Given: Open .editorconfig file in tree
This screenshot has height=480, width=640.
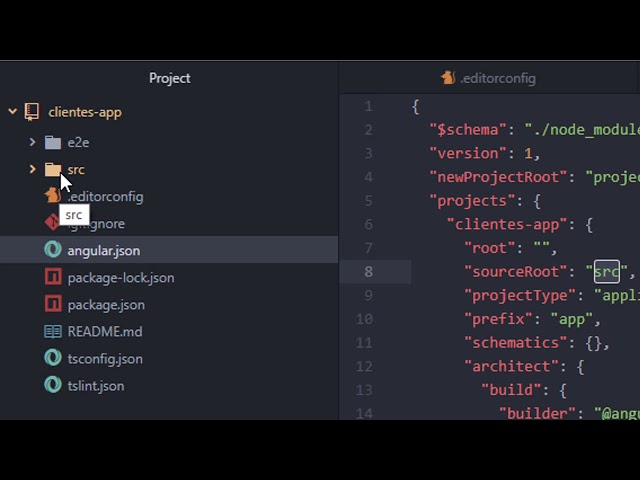Looking at the screenshot, I should tap(106, 197).
